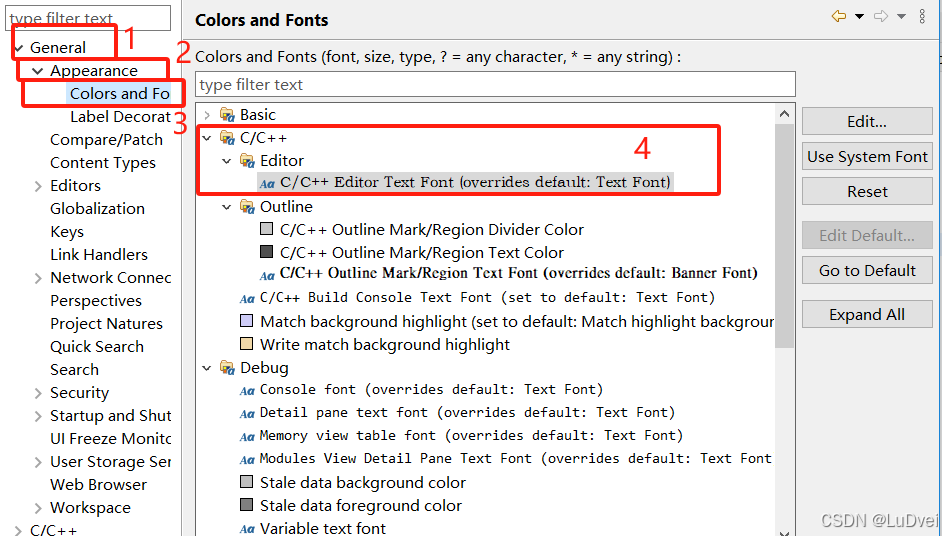
Task: Click font icon of C/C++ Build Console Text Font
Action: (247, 299)
